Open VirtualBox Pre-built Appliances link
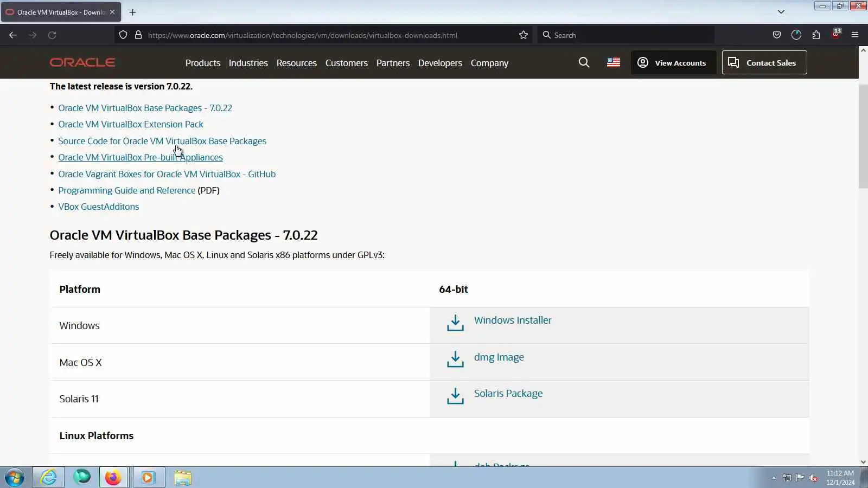Viewport: 868px width, 488px height. (x=141, y=157)
